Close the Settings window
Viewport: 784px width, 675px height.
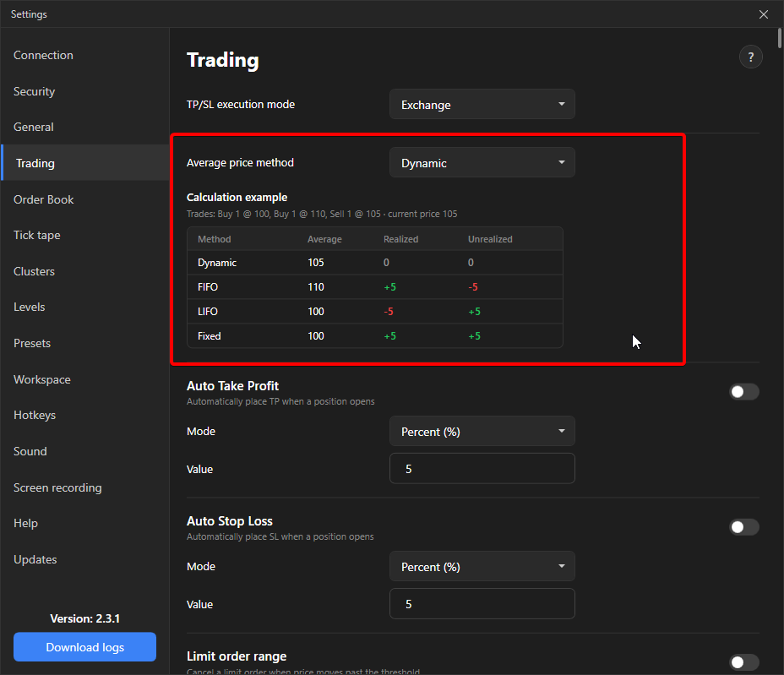click(x=764, y=14)
